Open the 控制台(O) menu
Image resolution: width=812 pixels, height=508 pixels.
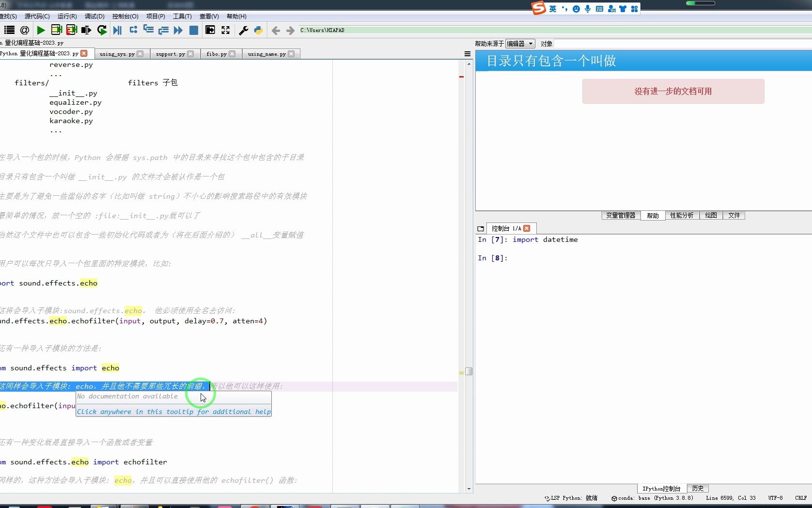125,16
